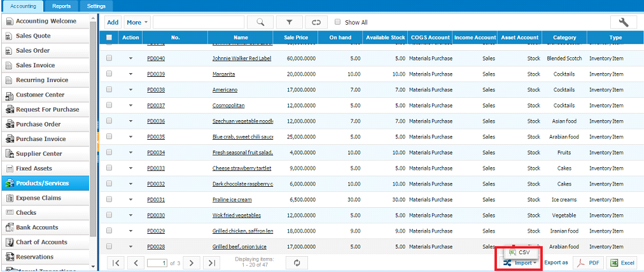Expand action arrow for PD0037
The image size is (644, 272).
pyautogui.click(x=131, y=105)
